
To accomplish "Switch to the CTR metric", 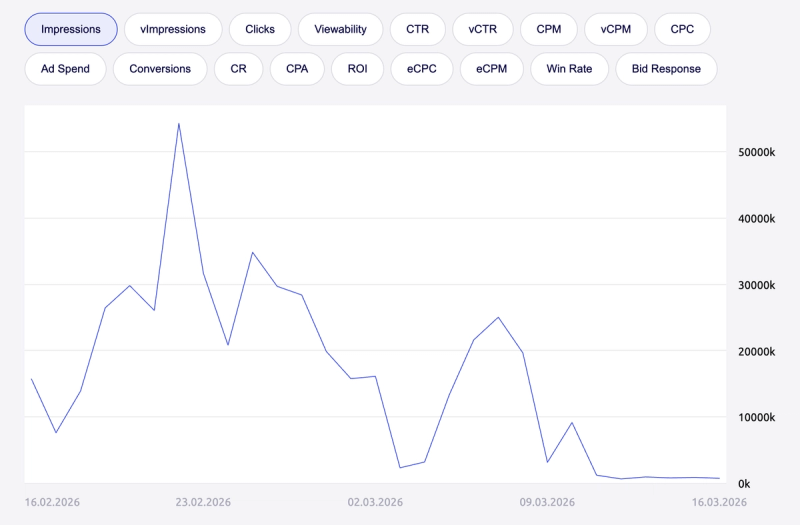I will pyautogui.click(x=417, y=30).
